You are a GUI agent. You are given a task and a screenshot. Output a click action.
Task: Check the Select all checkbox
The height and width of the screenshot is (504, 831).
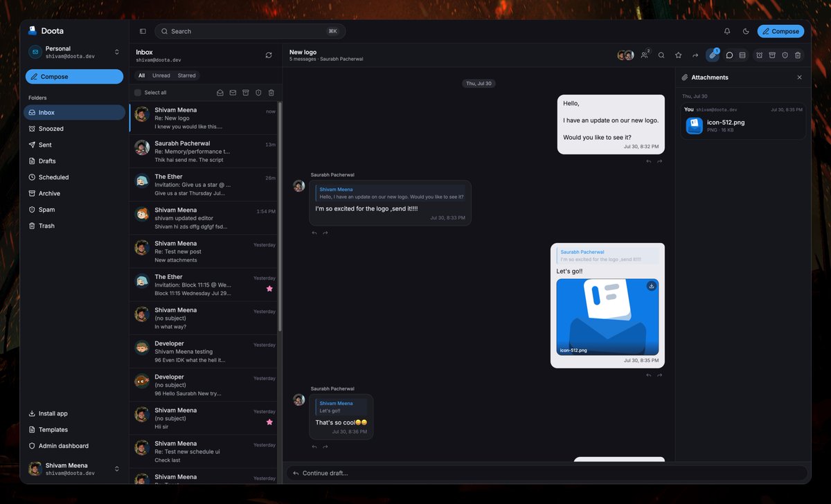(x=138, y=93)
